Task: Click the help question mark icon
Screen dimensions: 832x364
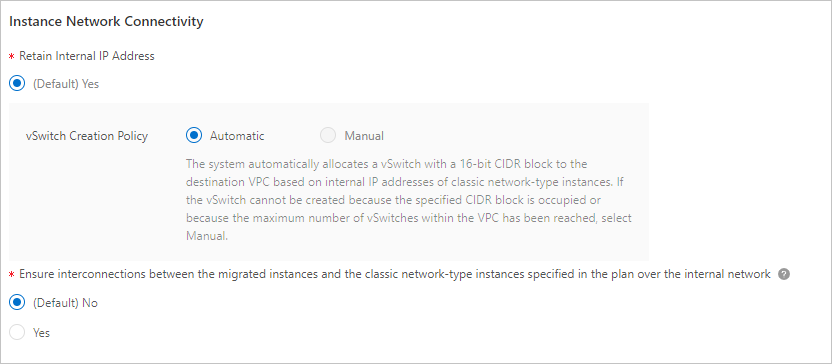Action: click(x=784, y=274)
